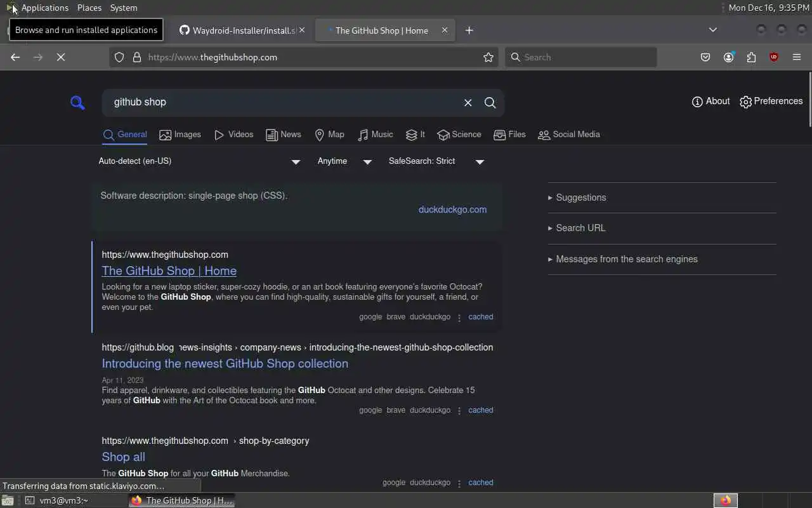Click the Firefox icon in bottom panel tray

(x=726, y=500)
